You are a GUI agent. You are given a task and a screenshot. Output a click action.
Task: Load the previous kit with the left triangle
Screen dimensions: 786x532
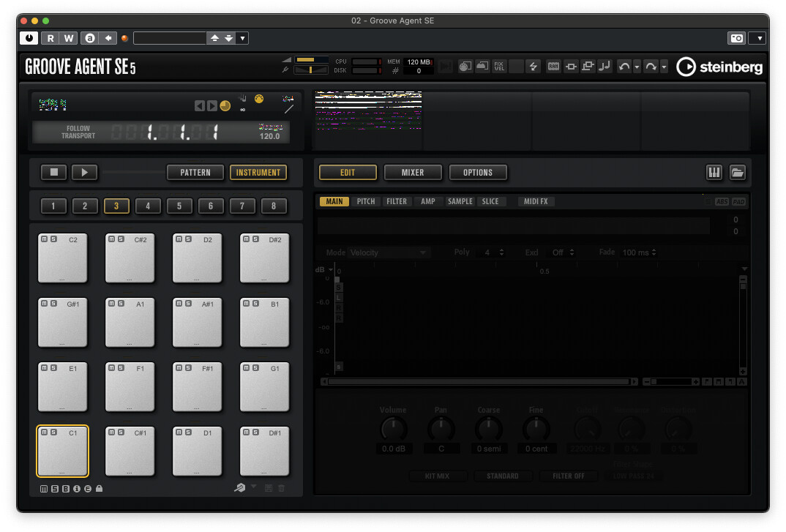[x=200, y=106]
